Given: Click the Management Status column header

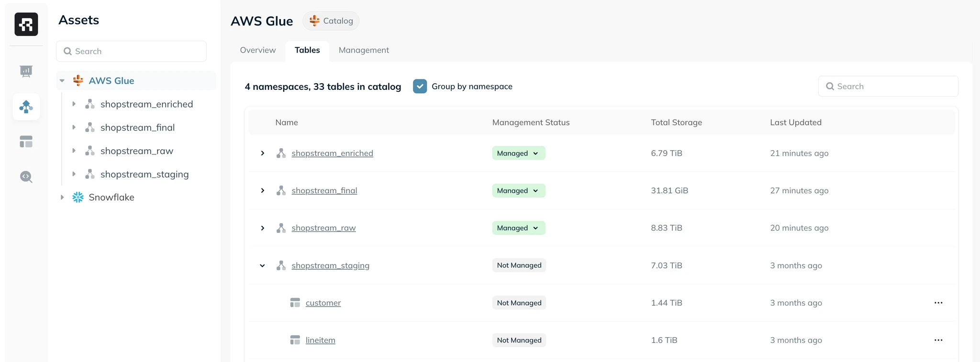Looking at the screenshot, I should click(531, 122).
